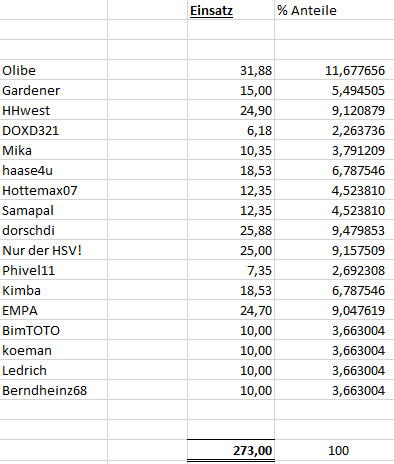Click Phivel11's Einsatz value 7,35

[x=231, y=270]
